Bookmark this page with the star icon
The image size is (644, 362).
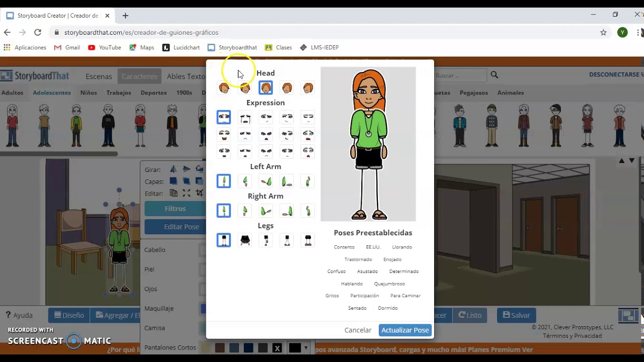[603, 32]
